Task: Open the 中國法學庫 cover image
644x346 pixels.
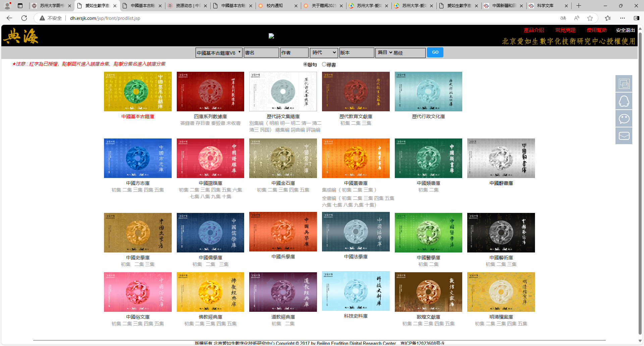Action: click(356, 232)
